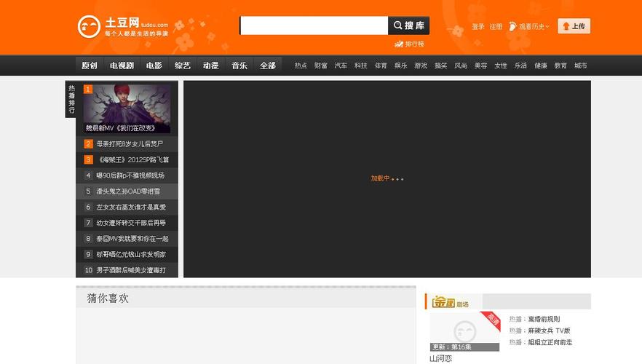Open the top-ranked 魏晨新MV thumbnail
642x364 pixels.
(x=127, y=108)
